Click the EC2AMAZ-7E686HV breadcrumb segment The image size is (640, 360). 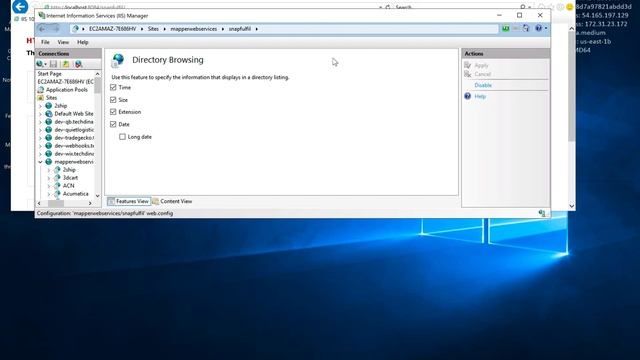(x=113, y=29)
